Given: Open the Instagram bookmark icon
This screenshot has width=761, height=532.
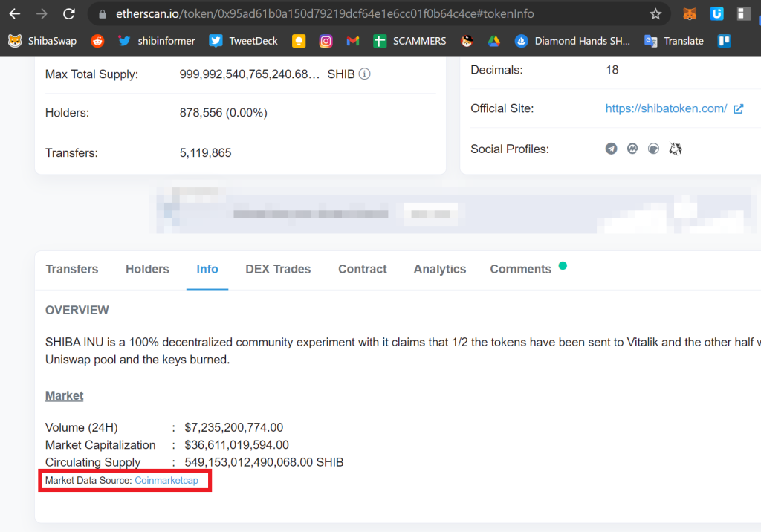Looking at the screenshot, I should pyautogui.click(x=326, y=41).
